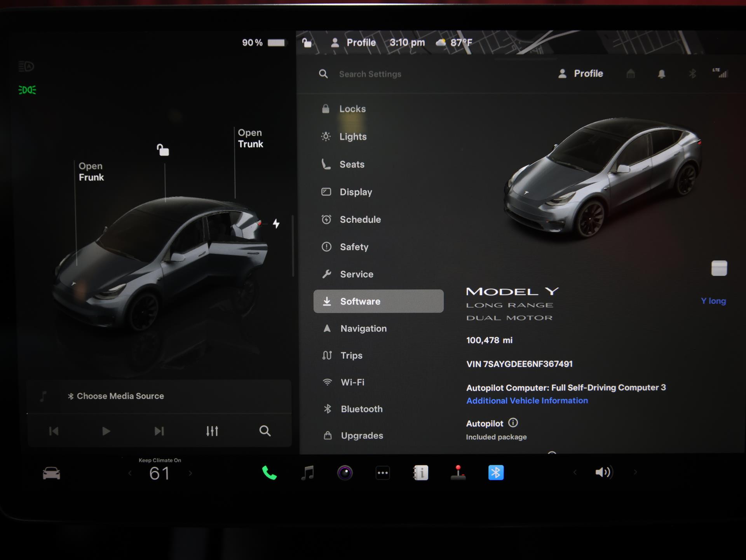The width and height of the screenshot is (746, 560).
Task: Tap the speaker volume icon
Action: 604,472
